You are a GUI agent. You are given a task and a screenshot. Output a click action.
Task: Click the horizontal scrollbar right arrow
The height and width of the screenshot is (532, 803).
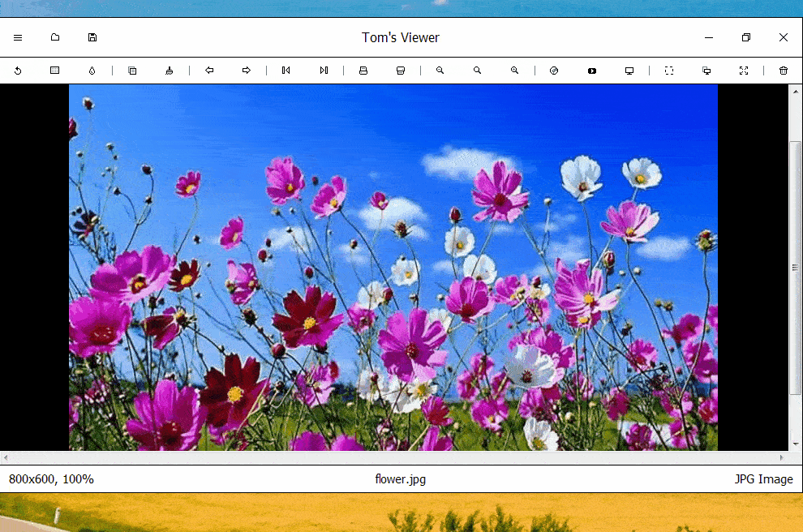click(781, 457)
